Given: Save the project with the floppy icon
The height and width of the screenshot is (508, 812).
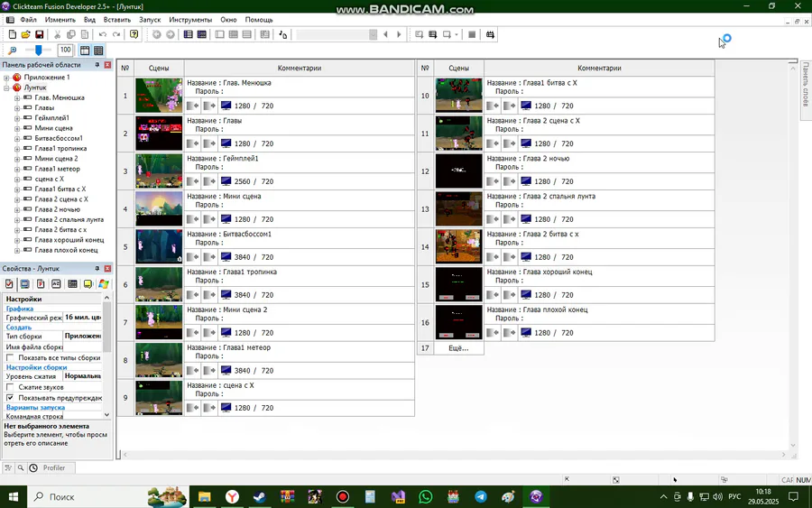Looking at the screenshot, I should [x=40, y=34].
